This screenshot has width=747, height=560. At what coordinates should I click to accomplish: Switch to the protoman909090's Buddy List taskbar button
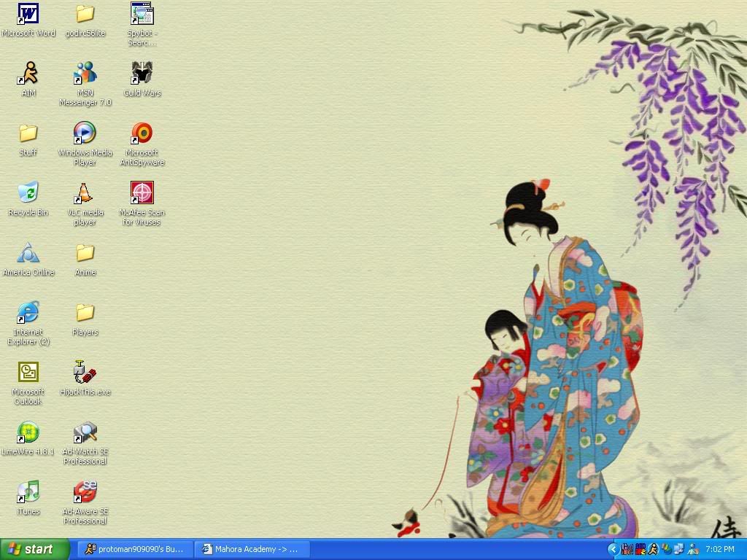click(x=134, y=549)
